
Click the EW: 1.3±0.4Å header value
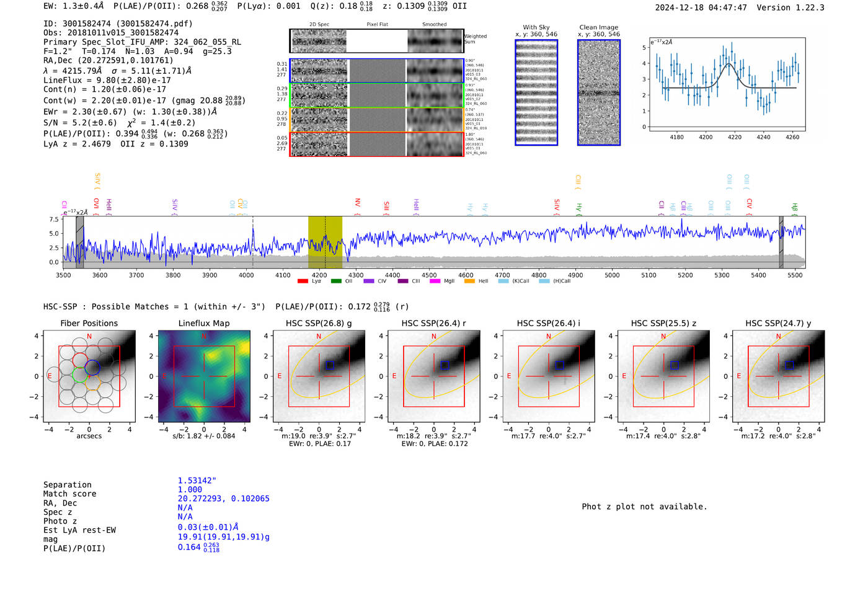click(74, 6)
